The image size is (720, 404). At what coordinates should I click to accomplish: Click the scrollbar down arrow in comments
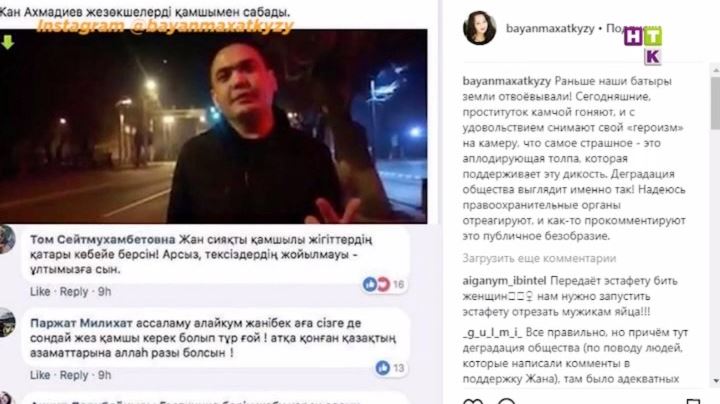(x=715, y=381)
